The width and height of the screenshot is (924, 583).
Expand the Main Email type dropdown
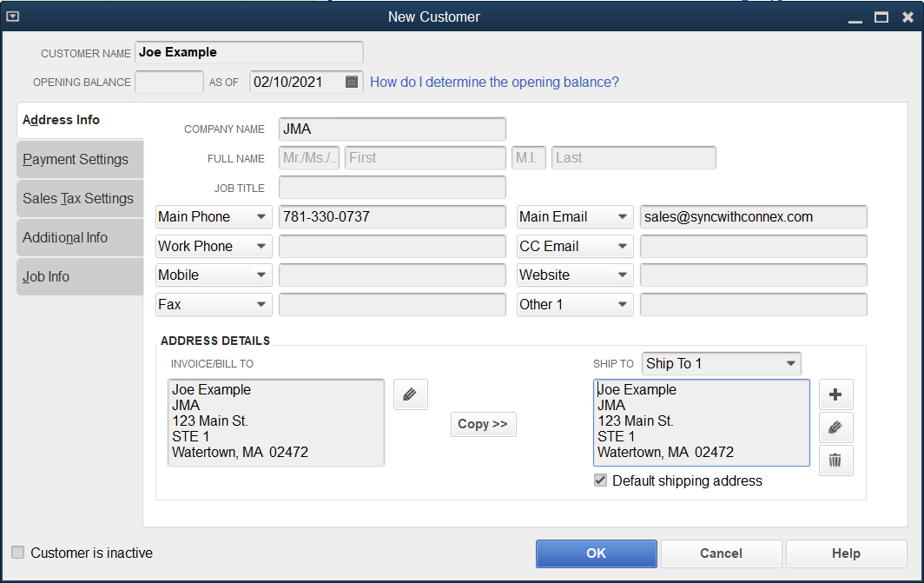pos(622,217)
